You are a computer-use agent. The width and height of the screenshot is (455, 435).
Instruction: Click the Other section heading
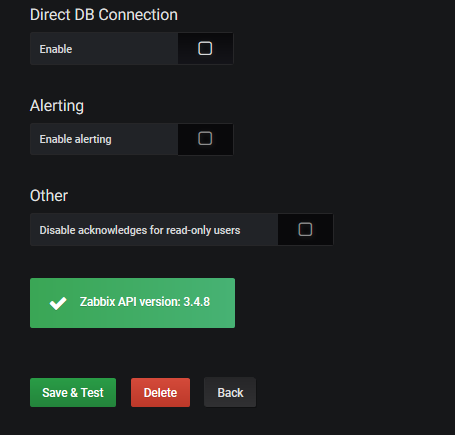coord(49,195)
